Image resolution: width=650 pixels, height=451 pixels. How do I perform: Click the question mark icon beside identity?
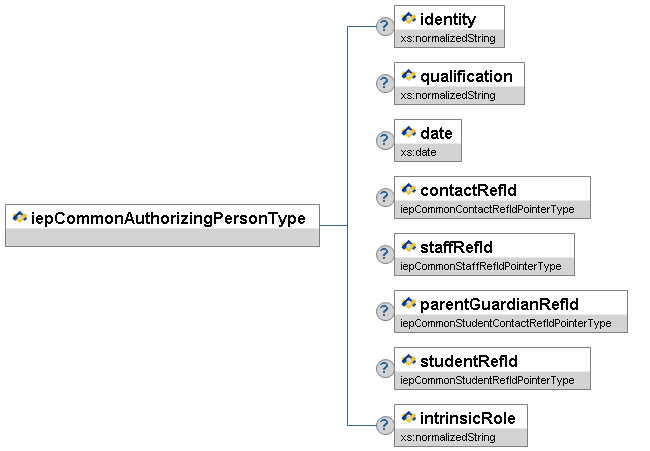(x=384, y=26)
